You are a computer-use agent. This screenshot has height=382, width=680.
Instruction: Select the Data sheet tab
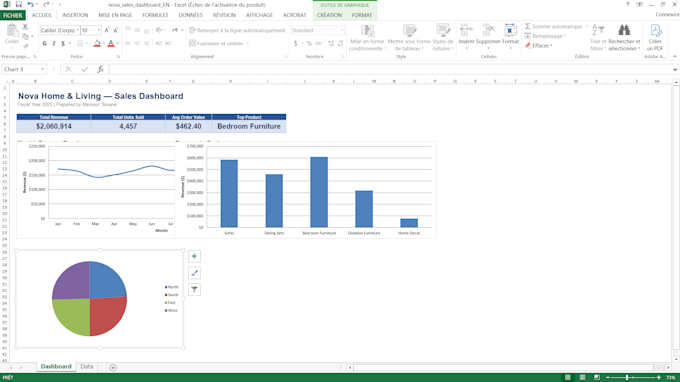click(87, 367)
